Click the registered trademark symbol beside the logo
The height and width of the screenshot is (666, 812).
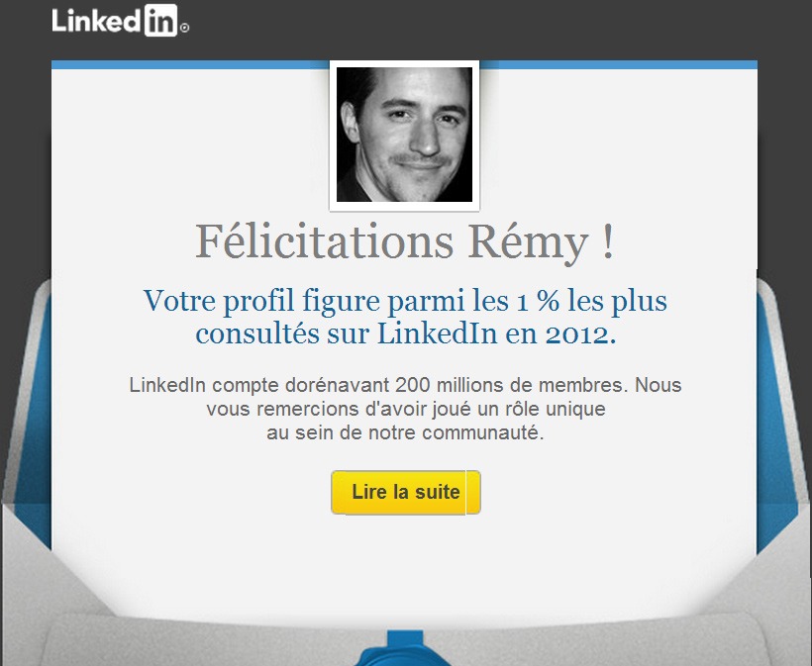pyautogui.click(x=184, y=29)
